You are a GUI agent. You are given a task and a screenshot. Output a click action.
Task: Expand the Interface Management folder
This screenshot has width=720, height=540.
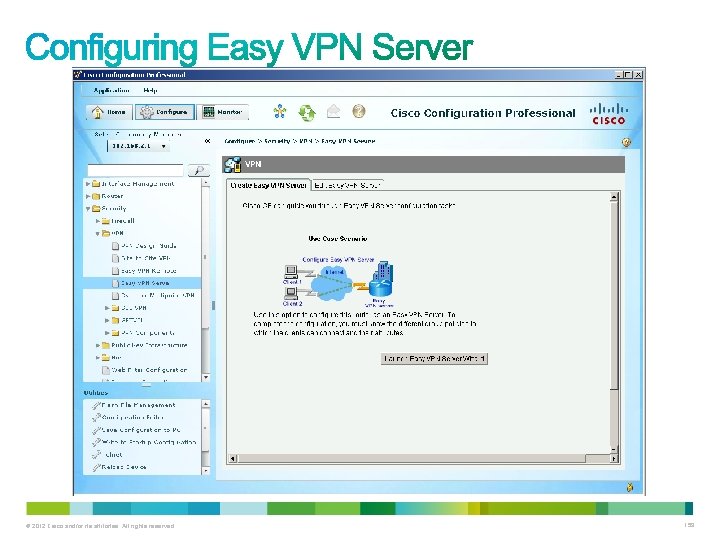point(88,184)
